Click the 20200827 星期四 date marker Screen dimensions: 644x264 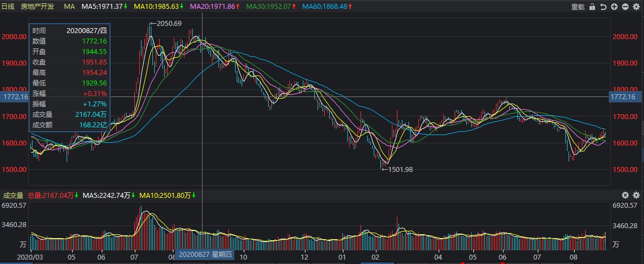(205, 254)
